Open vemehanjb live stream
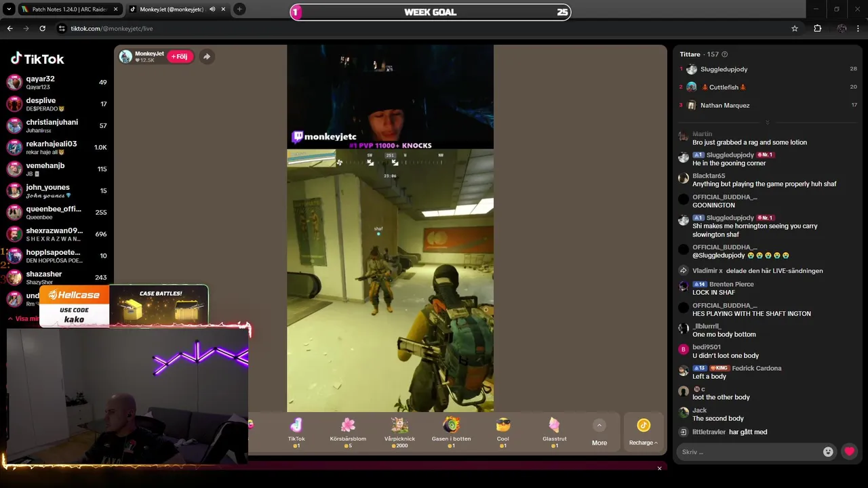The height and width of the screenshot is (488, 868). [x=57, y=169]
